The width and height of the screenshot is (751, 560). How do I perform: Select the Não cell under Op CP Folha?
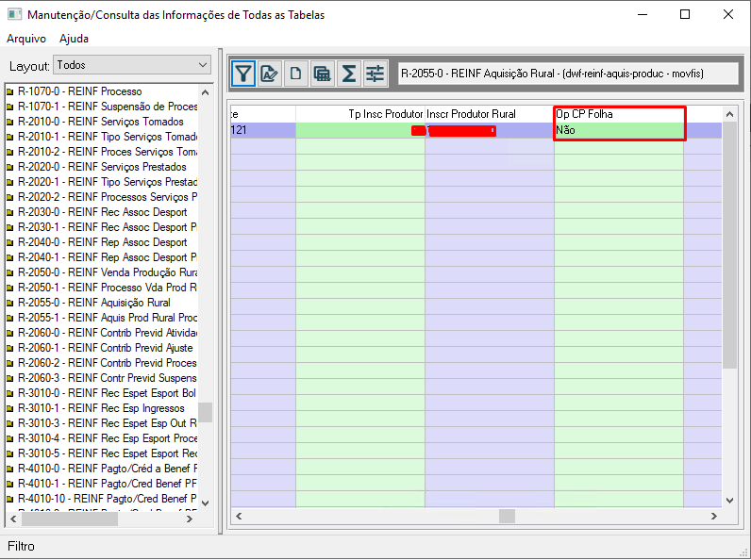pyautogui.click(x=618, y=130)
